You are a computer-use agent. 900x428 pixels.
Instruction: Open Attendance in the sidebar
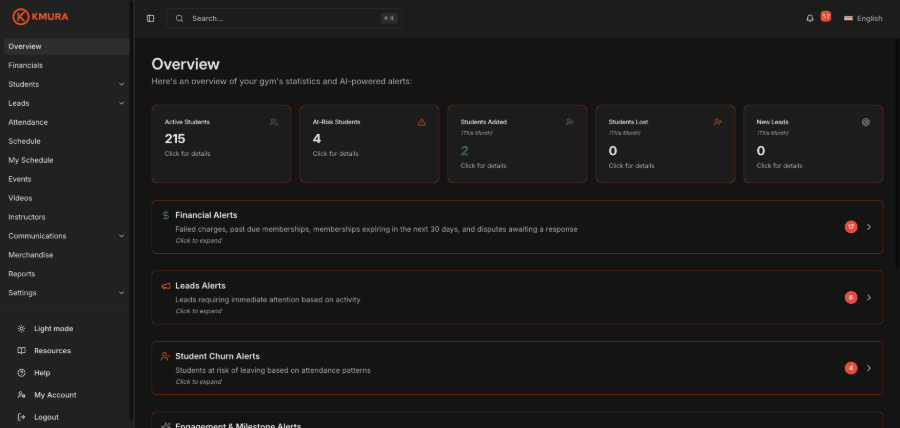pos(67,122)
